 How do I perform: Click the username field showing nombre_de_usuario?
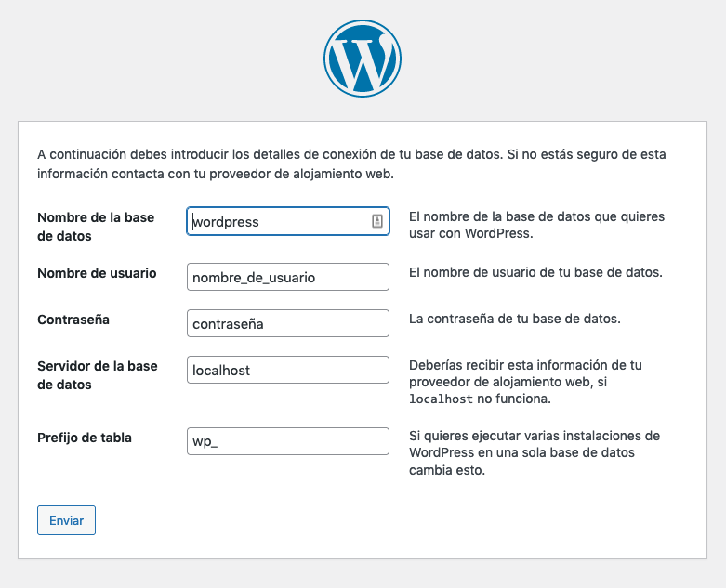[288, 277]
